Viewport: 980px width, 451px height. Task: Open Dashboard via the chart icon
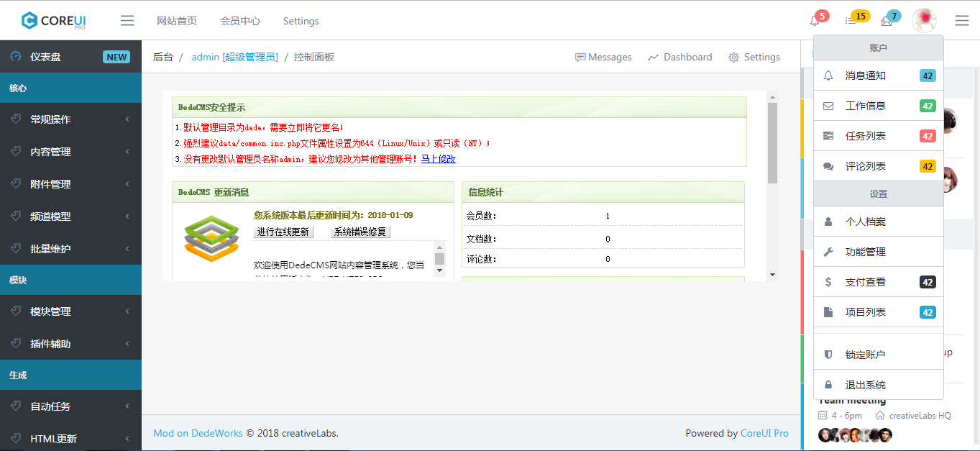pyautogui.click(x=679, y=57)
